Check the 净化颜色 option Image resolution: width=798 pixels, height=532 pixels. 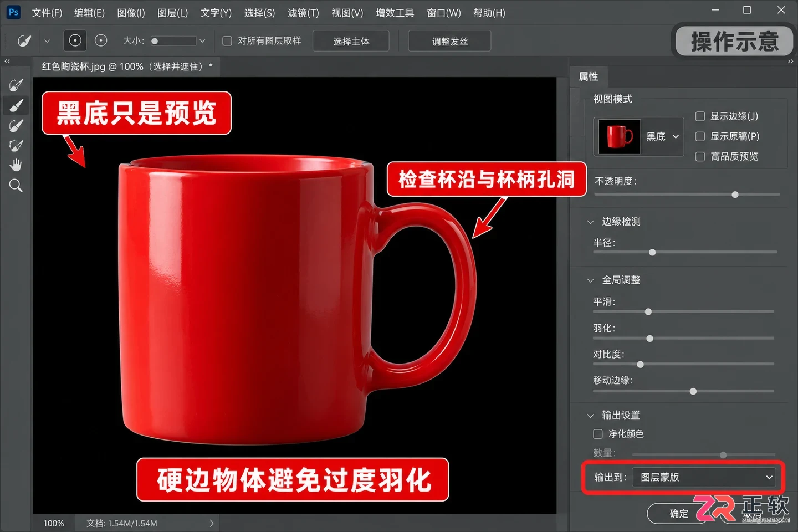598,434
